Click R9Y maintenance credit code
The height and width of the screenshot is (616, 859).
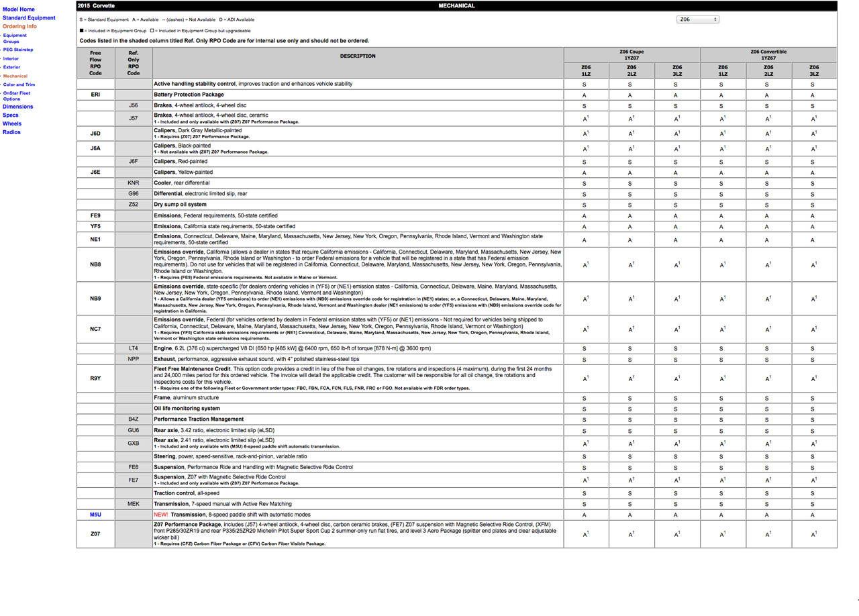[95, 378]
